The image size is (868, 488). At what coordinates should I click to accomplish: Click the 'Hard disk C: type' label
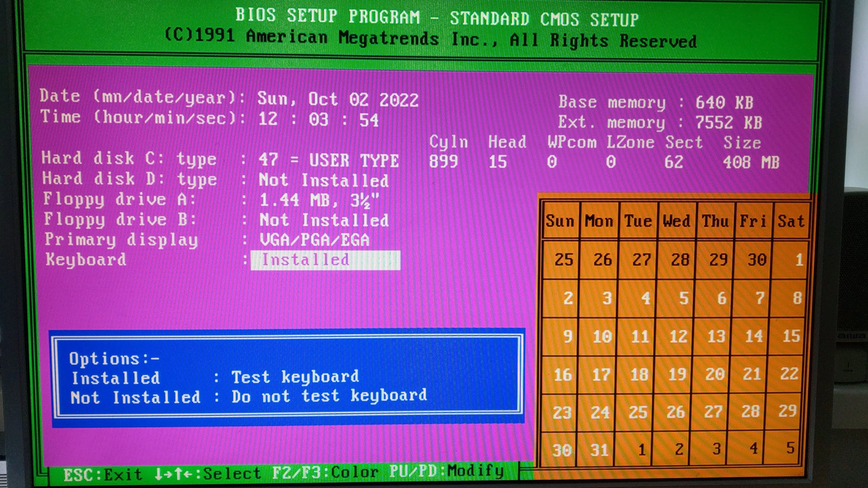129,159
